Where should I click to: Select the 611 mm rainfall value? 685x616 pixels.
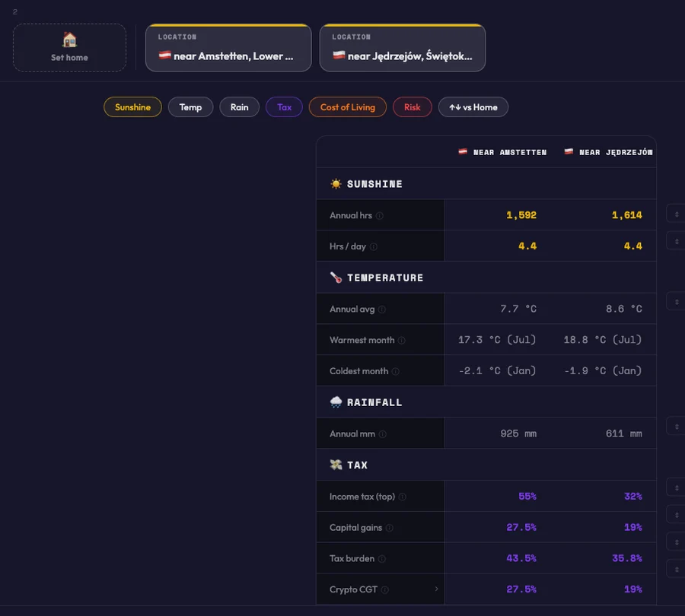(624, 433)
